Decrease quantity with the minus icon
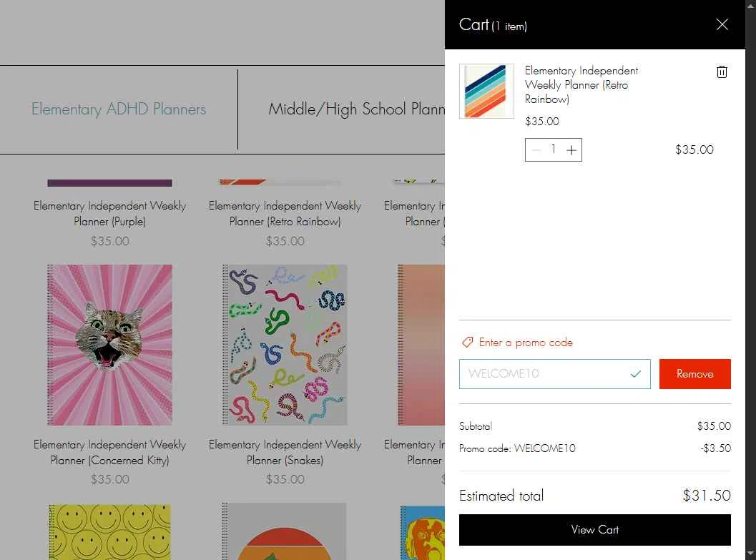Viewport: 756px width, 560px height. (536, 150)
